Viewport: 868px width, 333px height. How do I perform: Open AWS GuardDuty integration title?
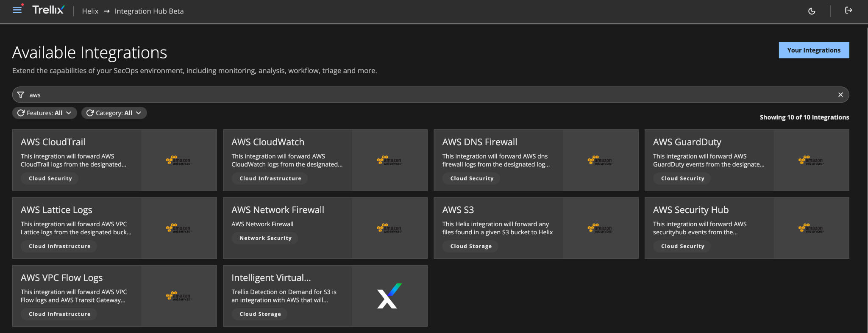tap(687, 142)
